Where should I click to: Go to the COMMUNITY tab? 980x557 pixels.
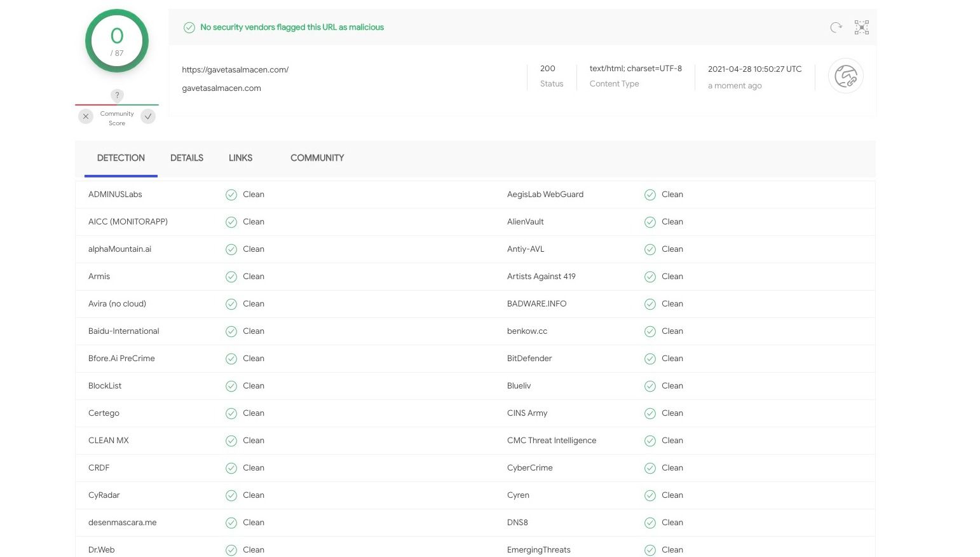[317, 158]
